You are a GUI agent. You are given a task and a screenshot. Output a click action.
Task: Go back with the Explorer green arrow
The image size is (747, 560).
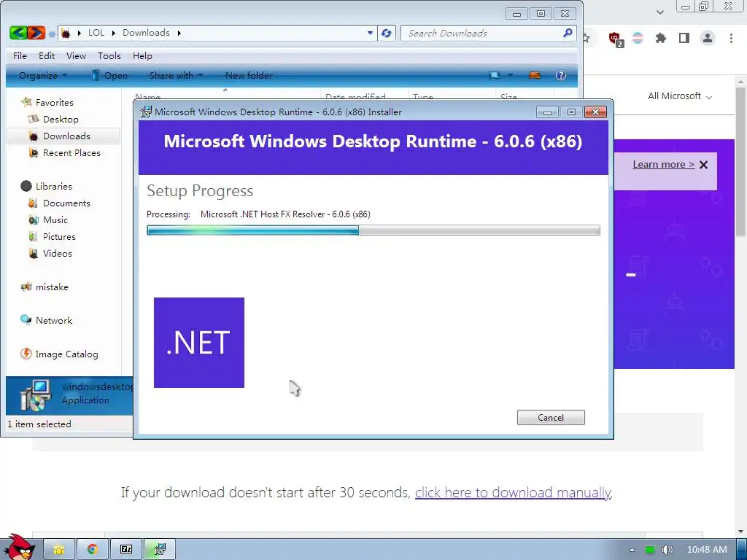(x=18, y=33)
